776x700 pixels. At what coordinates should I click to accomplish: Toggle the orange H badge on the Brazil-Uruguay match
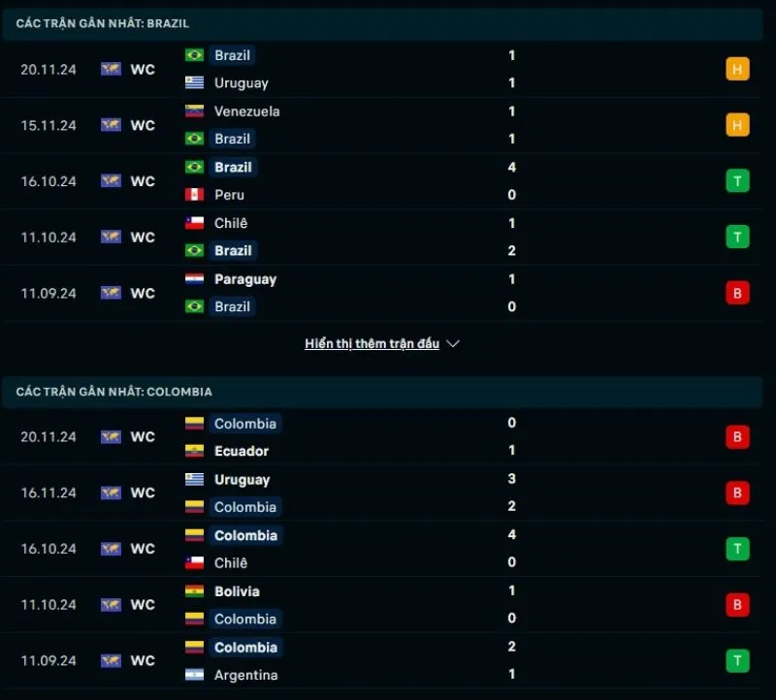[x=737, y=69]
